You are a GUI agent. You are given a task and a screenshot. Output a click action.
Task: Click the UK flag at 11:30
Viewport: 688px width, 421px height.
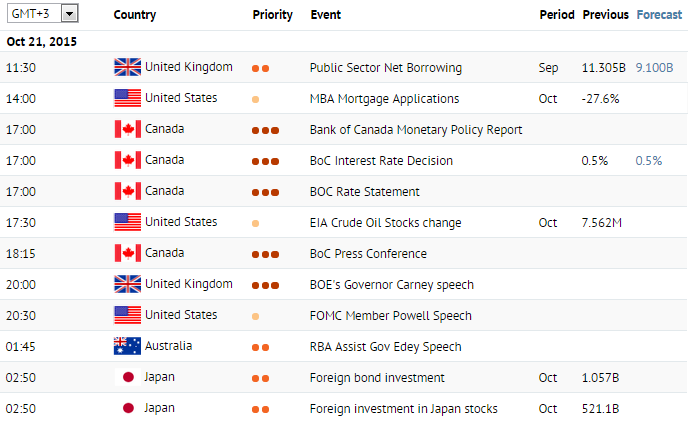coord(127,67)
